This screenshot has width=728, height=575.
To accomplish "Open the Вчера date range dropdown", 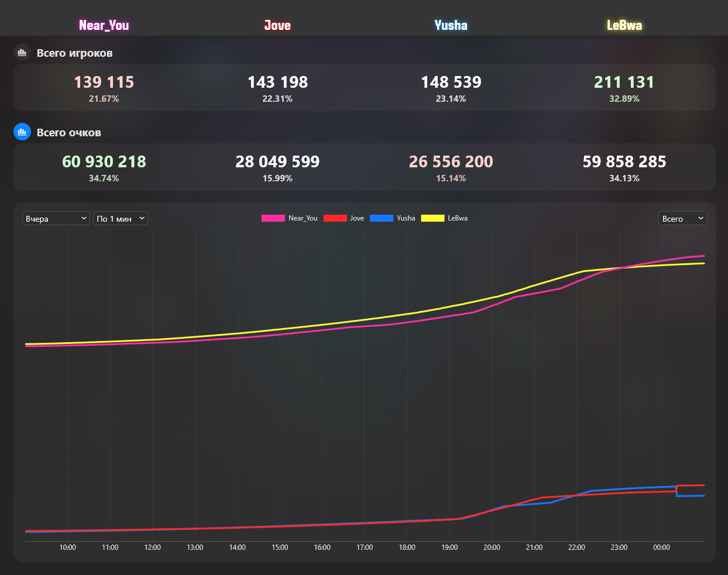I will point(56,218).
